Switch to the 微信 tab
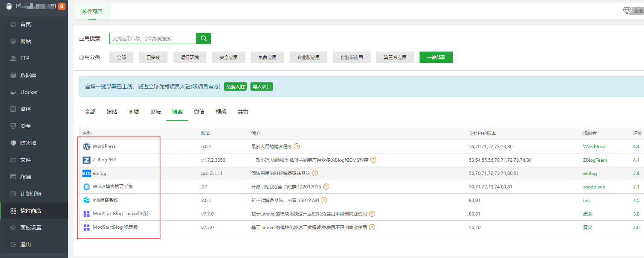644x258 pixels. [x=199, y=112]
